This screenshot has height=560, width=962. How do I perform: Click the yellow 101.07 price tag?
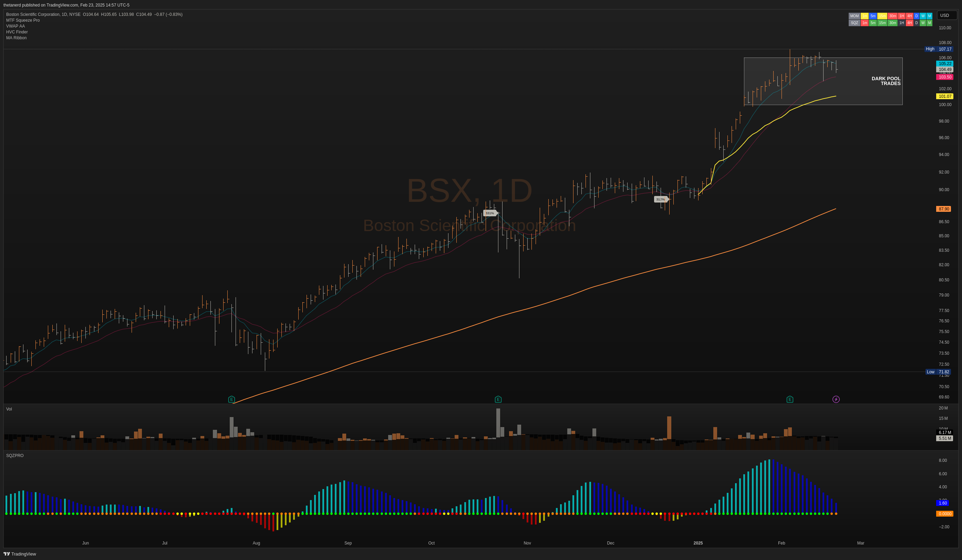[x=945, y=96]
